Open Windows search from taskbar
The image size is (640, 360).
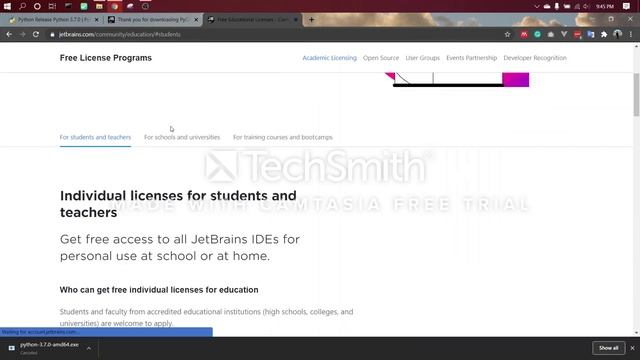pos(22,6)
